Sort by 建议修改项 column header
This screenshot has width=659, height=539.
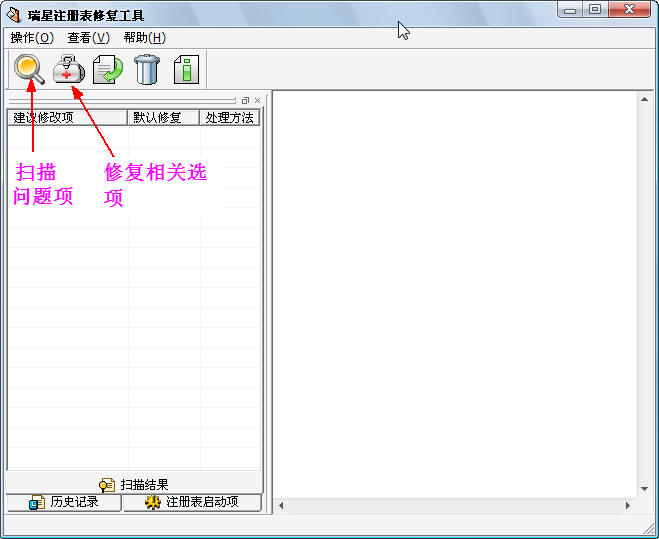[67, 117]
